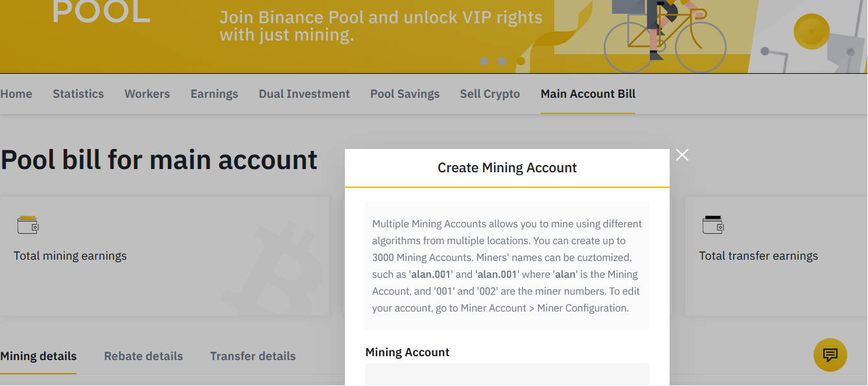This screenshot has width=868, height=386.
Task: Select the first banner carousel dot
Action: [x=484, y=61]
